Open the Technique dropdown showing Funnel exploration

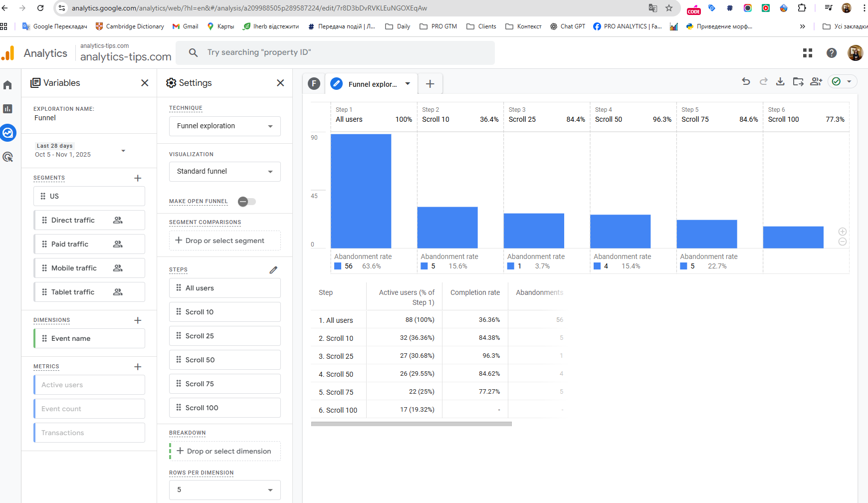pos(225,126)
